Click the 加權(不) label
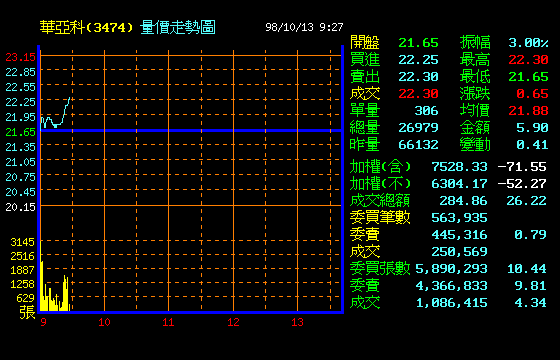Image resolution: width=560 pixels, height=360 pixels. (x=380, y=184)
